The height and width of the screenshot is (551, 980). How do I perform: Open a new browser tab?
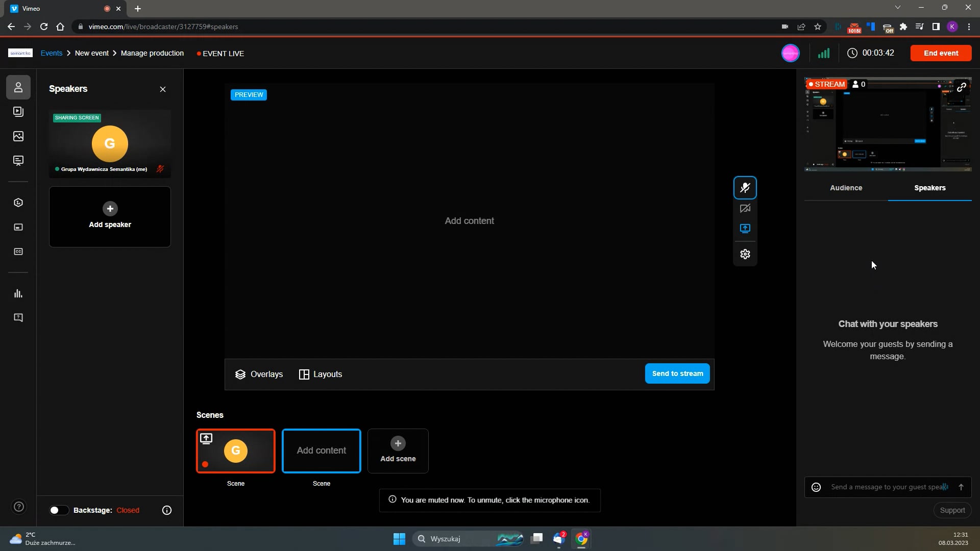click(x=138, y=9)
